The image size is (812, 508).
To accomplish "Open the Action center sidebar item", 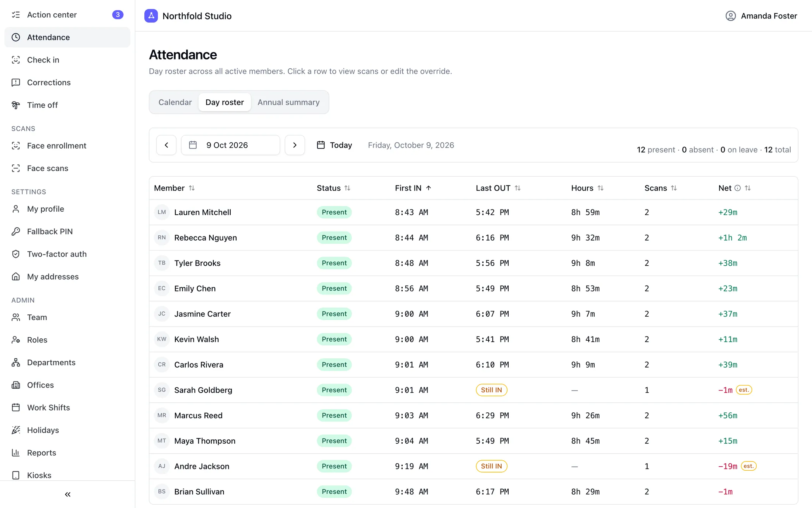I will [x=67, y=15].
